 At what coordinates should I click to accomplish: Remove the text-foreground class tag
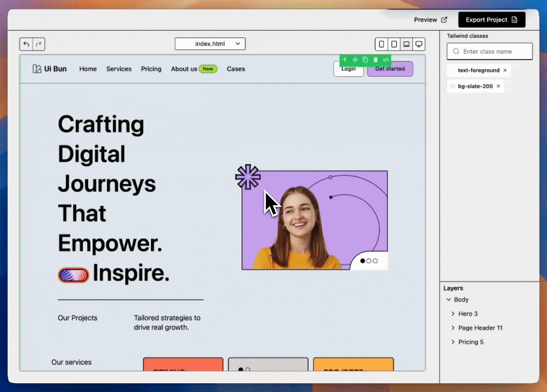(x=505, y=70)
